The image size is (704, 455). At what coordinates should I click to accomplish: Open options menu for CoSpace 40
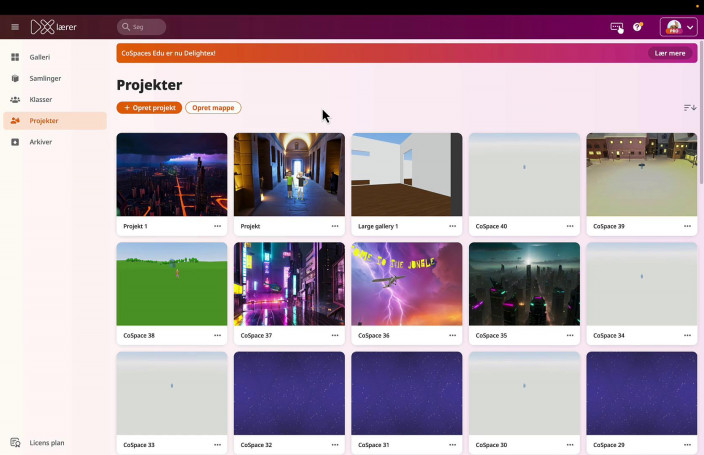coord(570,226)
